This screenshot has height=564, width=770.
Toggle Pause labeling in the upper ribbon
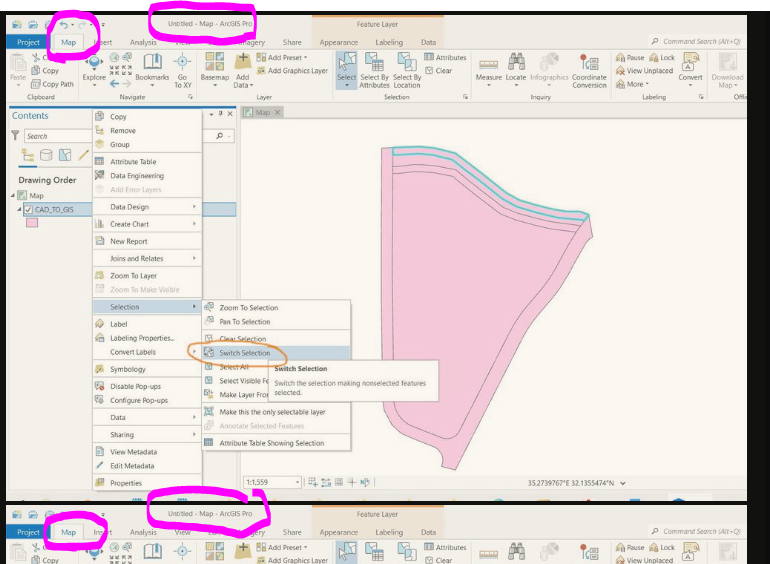tap(630, 57)
